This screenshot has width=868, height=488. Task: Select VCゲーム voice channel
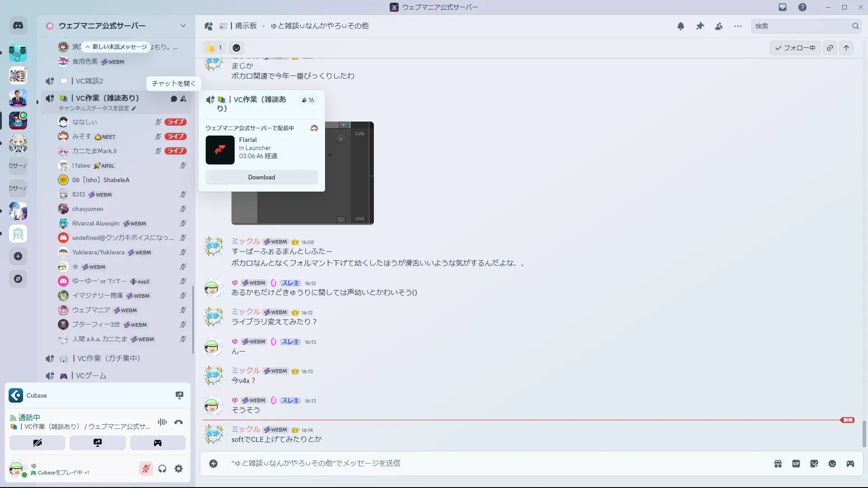coord(91,376)
